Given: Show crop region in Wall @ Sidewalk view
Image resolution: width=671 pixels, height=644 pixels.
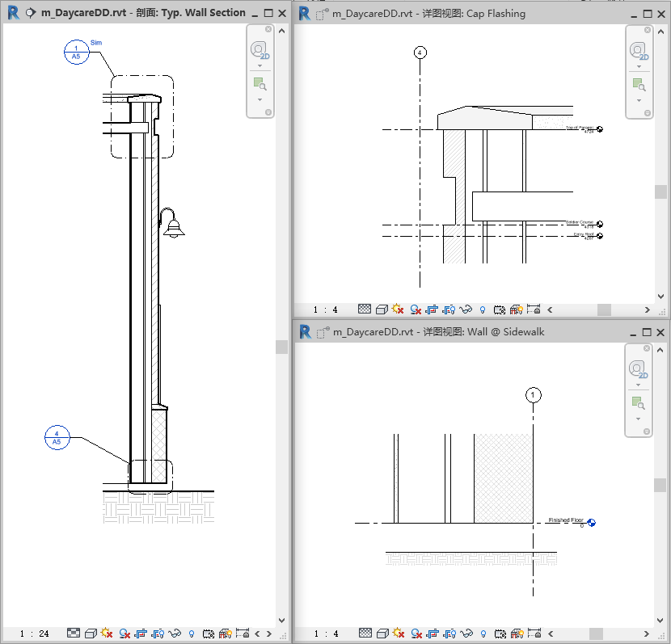Looking at the screenshot, I should (449, 633).
